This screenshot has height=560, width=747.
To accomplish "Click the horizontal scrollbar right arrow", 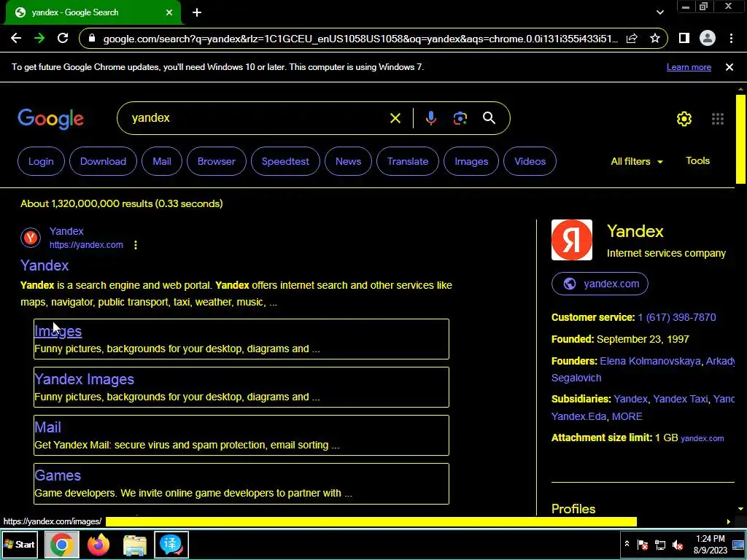I will point(729,521).
